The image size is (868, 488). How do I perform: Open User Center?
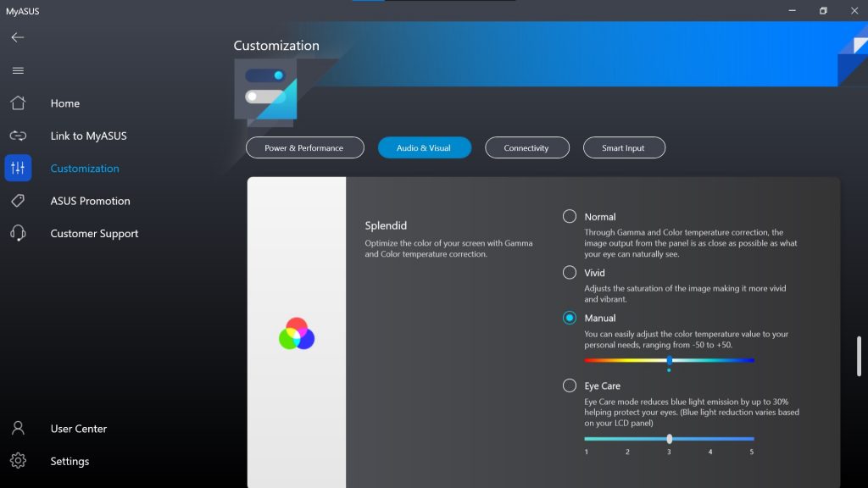(x=79, y=429)
